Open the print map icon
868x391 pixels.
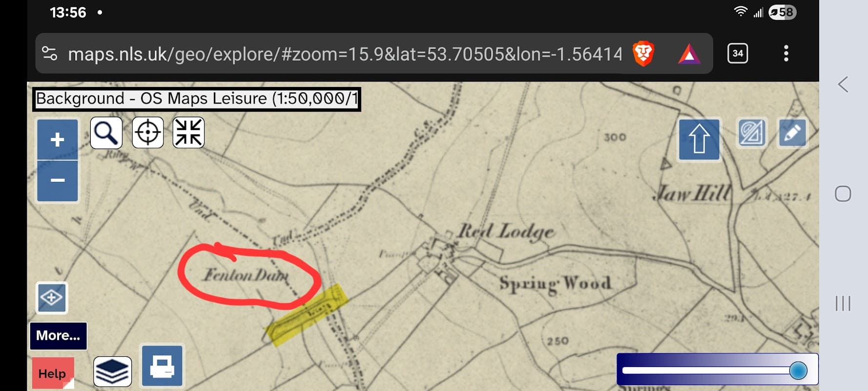pos(162,366)
